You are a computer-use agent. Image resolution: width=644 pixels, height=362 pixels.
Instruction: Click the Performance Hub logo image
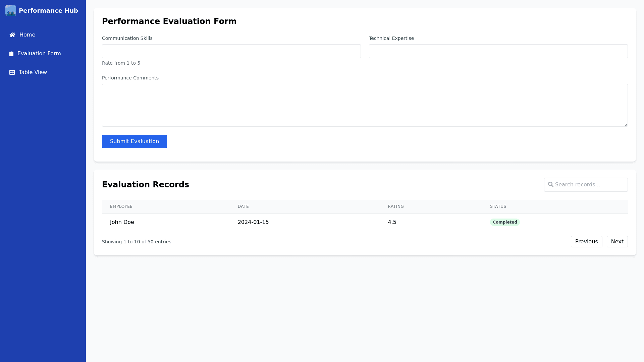(11, 11)
